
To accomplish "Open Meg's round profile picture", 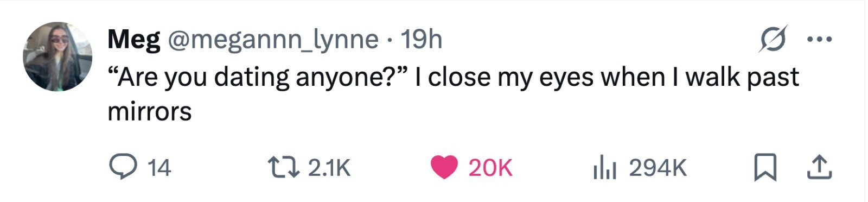I will (58, 56).
